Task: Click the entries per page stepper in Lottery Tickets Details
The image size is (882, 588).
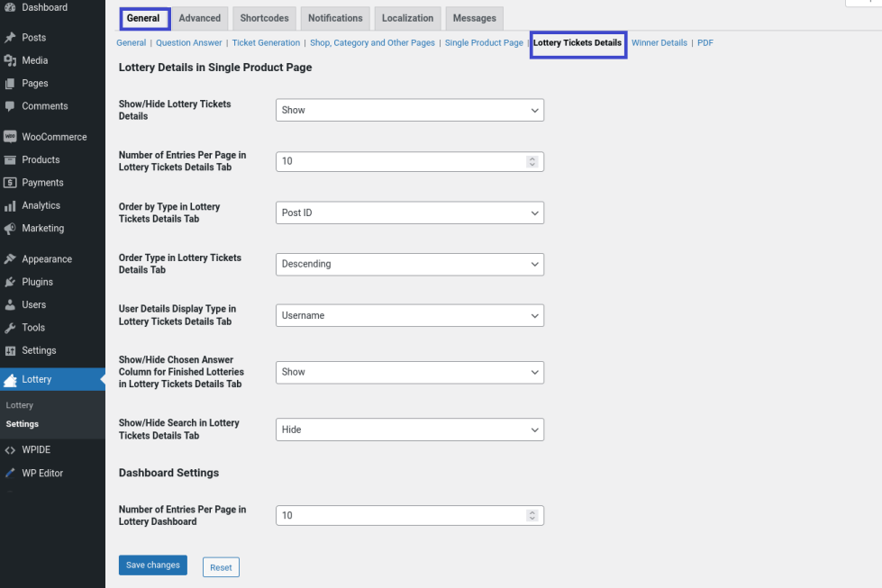Action: [x=532, y=162]
